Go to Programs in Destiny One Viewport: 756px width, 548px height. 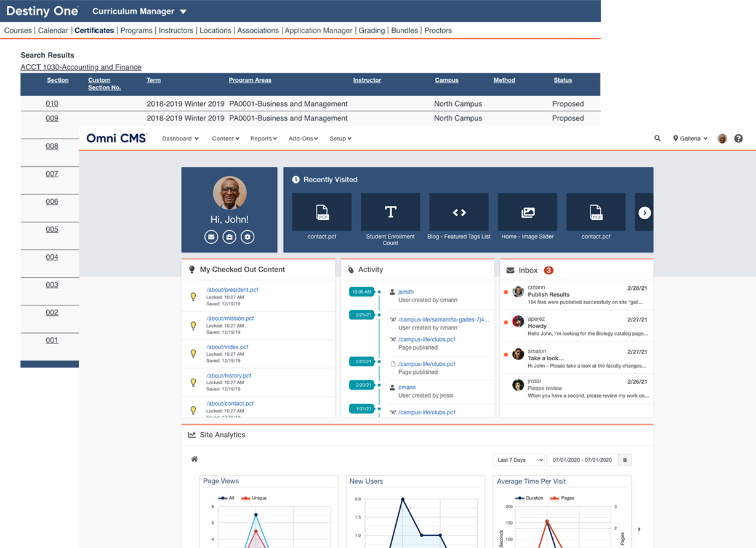(x=137, y=30)
